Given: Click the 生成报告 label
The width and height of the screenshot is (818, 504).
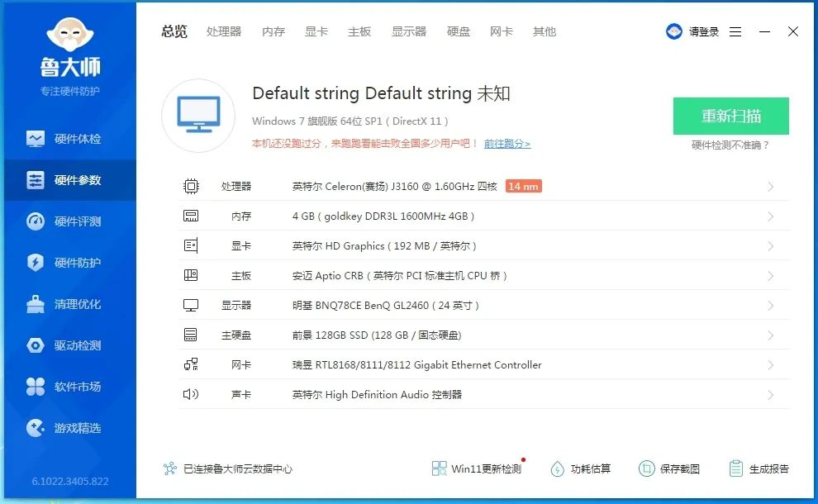Looking at the screenshot, I should pos(769,468).
